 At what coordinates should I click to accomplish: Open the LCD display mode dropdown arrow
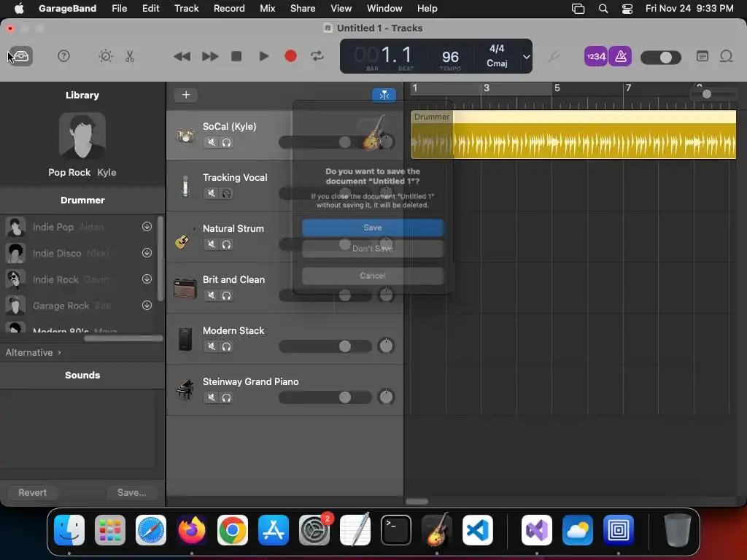(527, 56)
